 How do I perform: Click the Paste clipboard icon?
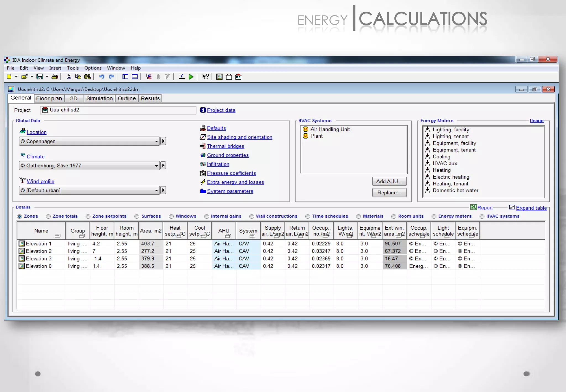[x=87, y=77]
